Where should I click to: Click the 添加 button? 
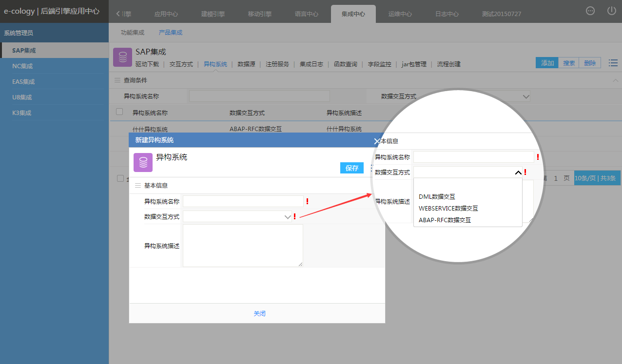click(x=547, y=63)
